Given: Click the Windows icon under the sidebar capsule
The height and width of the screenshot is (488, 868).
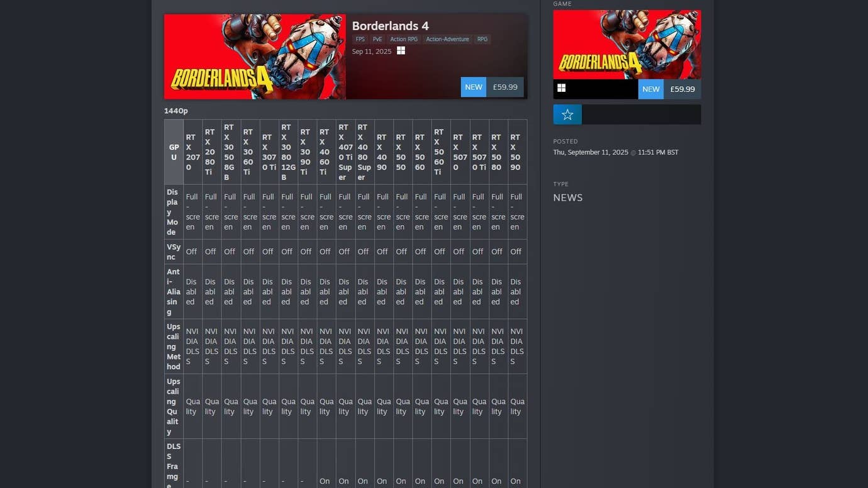Looking at the screenshot, I should click(561, 89).
